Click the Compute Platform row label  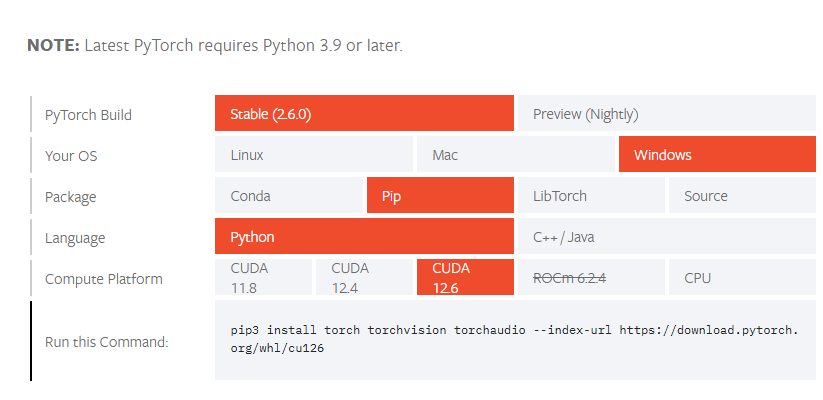pyautogui.click(x=104, y=278)
